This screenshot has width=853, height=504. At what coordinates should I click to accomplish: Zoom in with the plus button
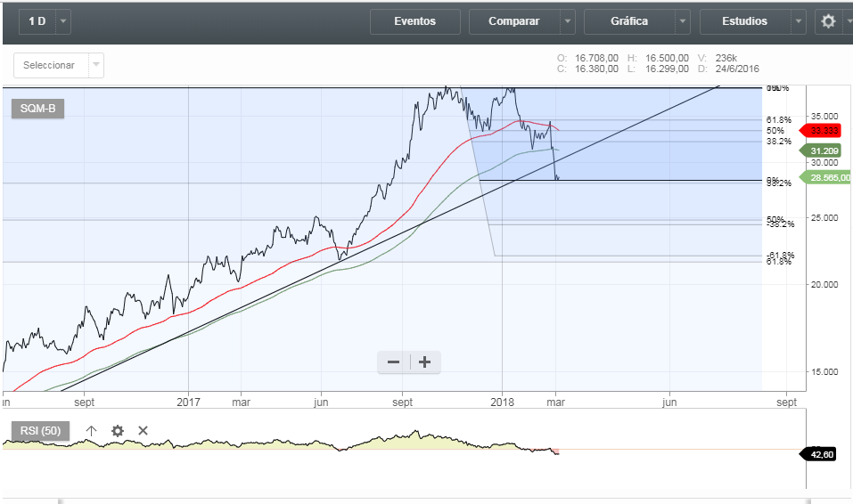click(x=425, y=362)
